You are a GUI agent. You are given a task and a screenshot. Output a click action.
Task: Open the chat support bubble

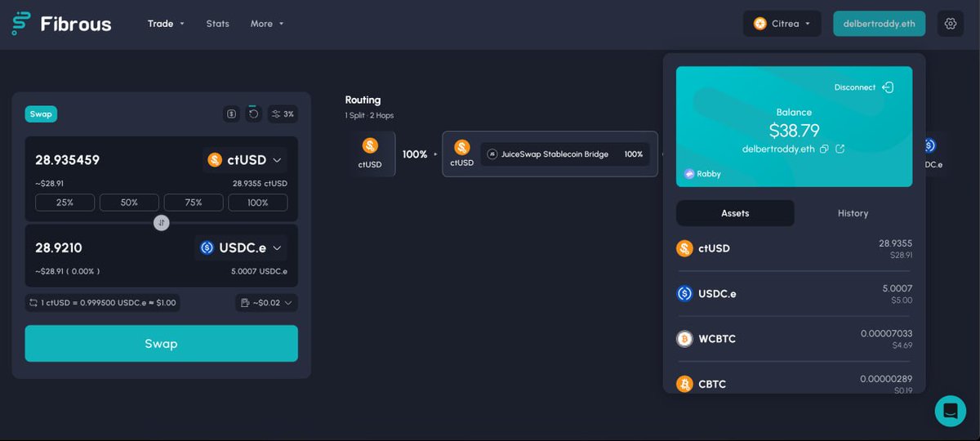pos(951,411)
